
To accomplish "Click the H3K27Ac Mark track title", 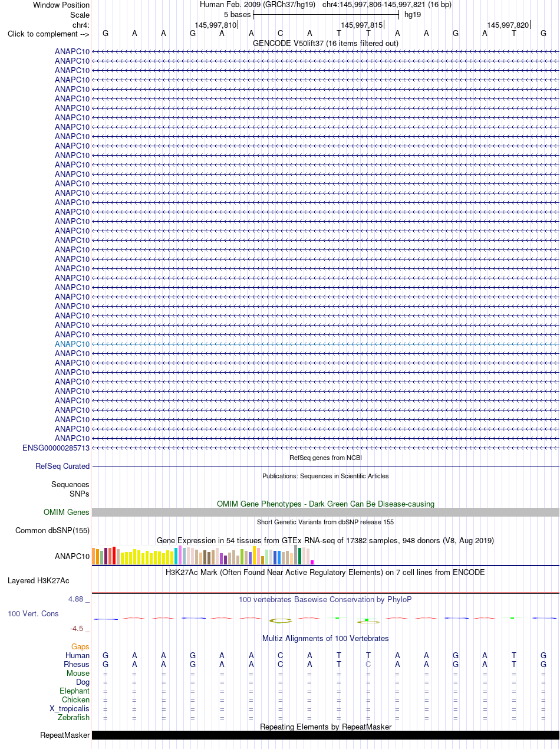I will click(x=325, y=572).
